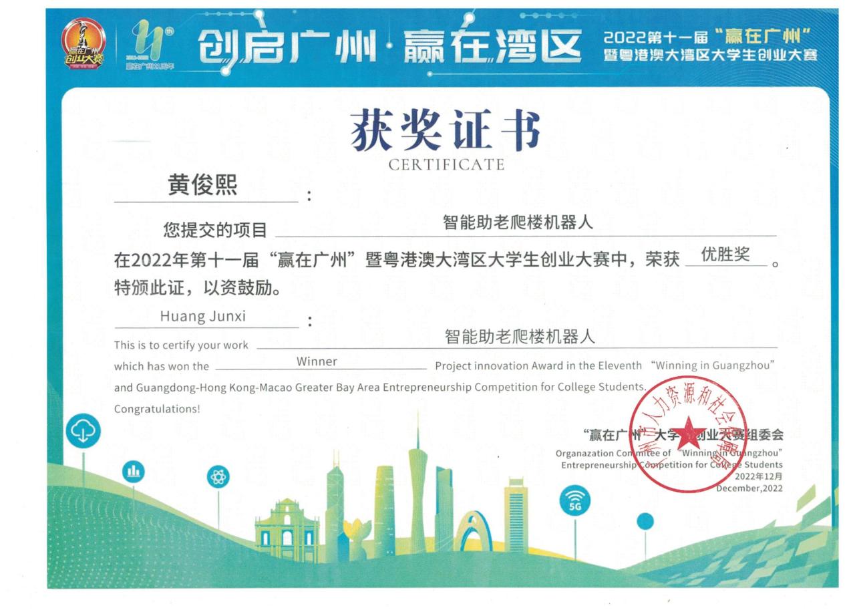The height and width of the screenshot is (616, 847).
Task: Click the 优胜奖 award field
Action: point(725,255)
